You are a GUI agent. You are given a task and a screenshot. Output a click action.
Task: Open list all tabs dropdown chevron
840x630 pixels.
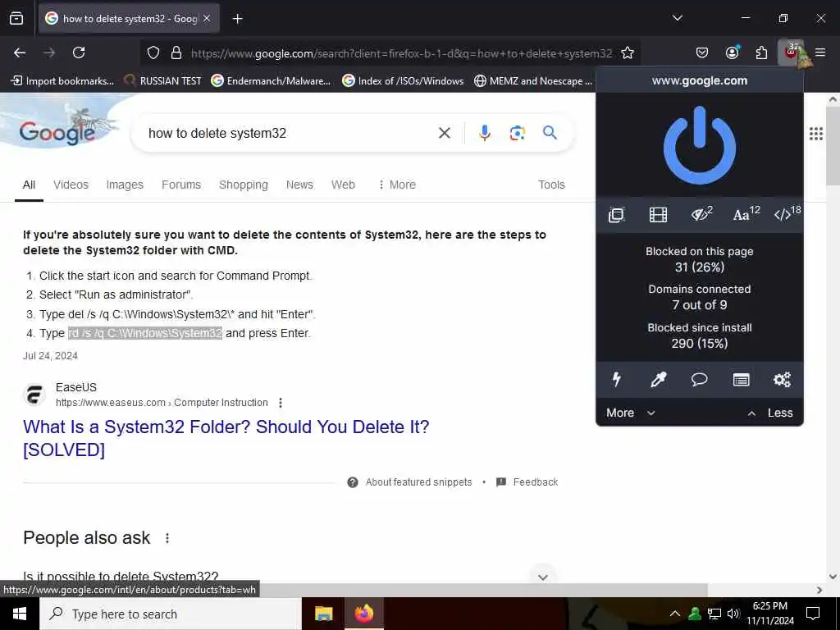tap(677, 18)
